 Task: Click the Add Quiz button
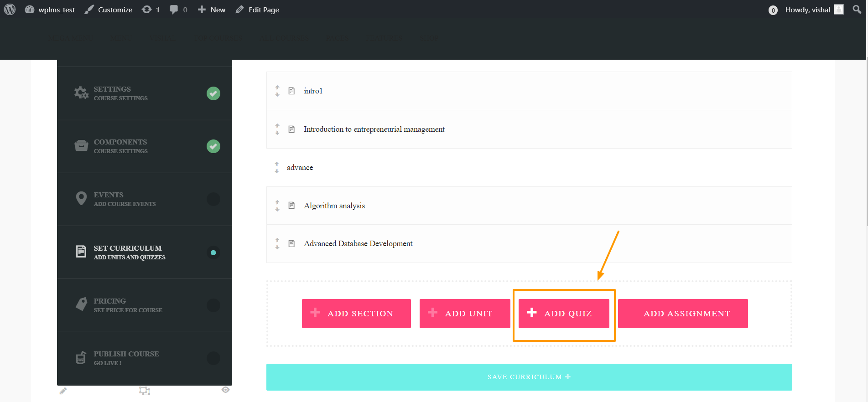(564, 314)
